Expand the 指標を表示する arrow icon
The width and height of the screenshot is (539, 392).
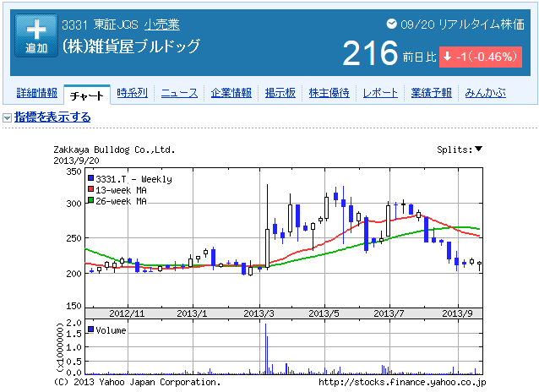8,118
